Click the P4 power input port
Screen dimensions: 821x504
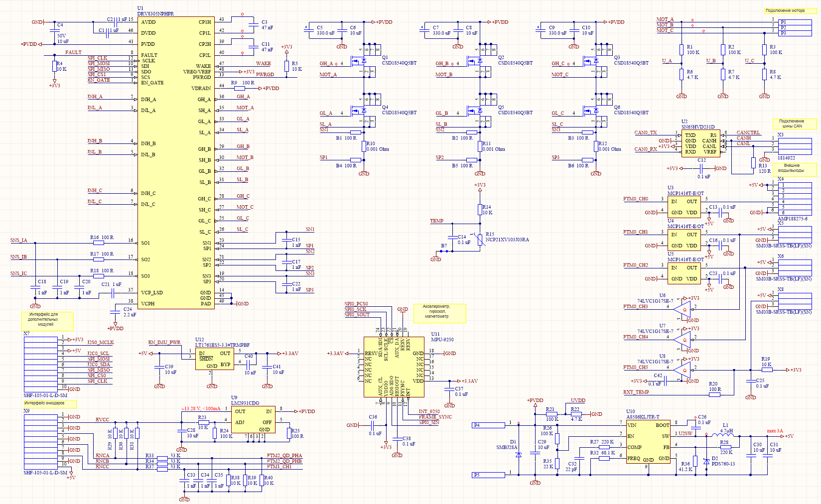pos(488,425)
